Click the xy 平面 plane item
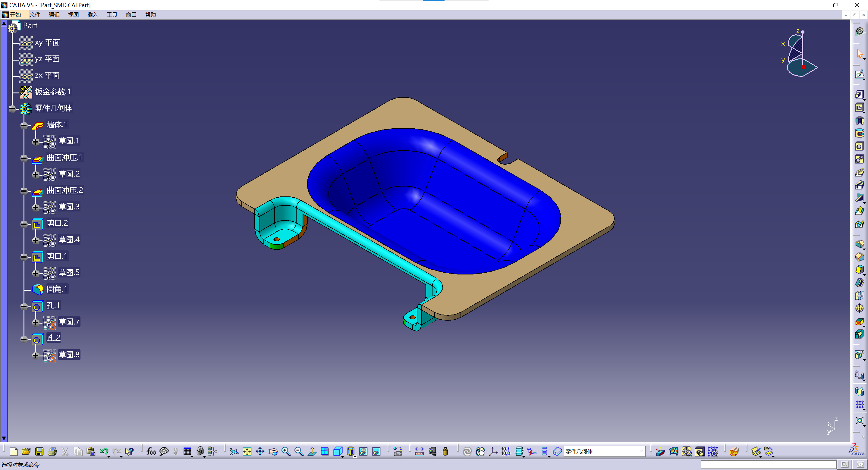Image resolution: width=868 pixels, height=470 pixels. click(x=47, y=42)
